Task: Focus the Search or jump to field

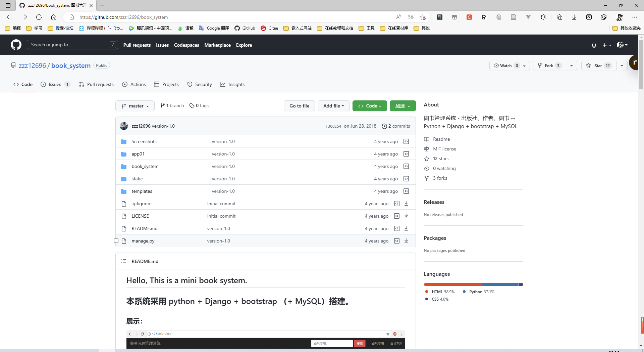Action: click(72, 45)
